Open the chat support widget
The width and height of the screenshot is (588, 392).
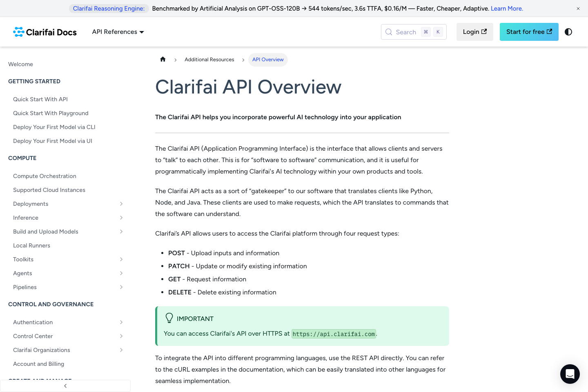[x=570, y=374]
